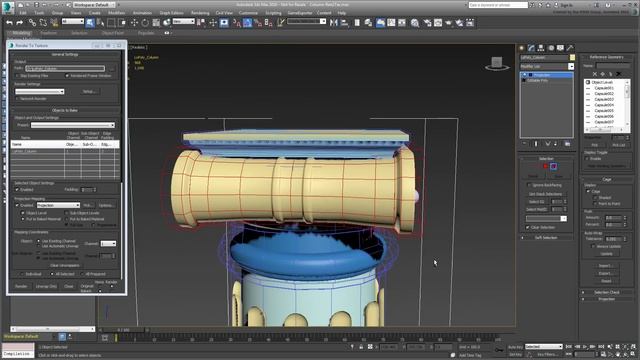Open the selection filter All dropdown
The width and height of the screenshot is (640, 360).
[x=73, y=21]
